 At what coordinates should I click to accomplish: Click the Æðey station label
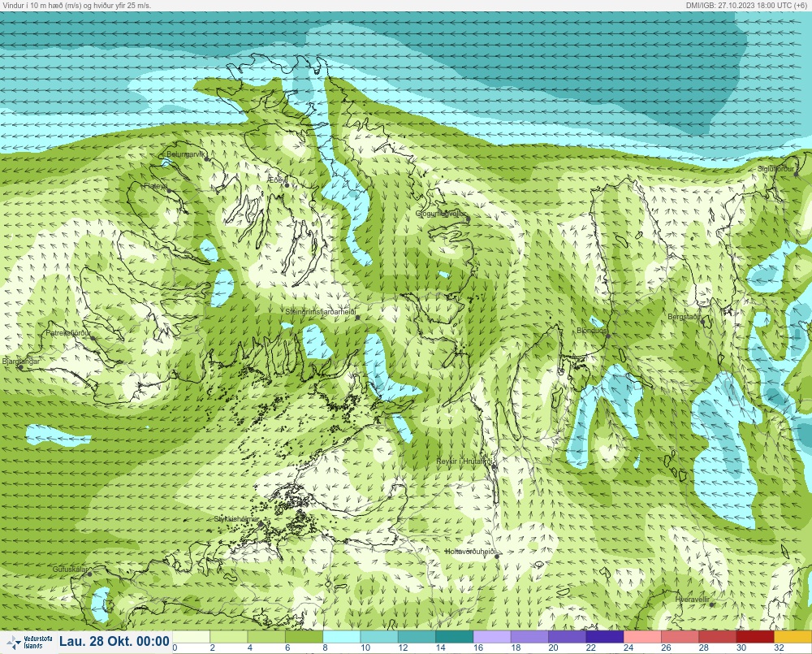click(277, 180)
